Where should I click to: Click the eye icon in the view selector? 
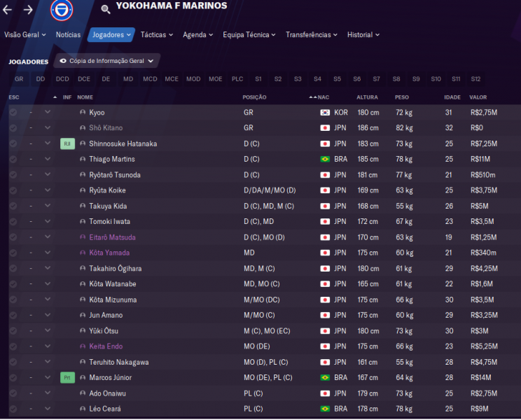[62, 61]
